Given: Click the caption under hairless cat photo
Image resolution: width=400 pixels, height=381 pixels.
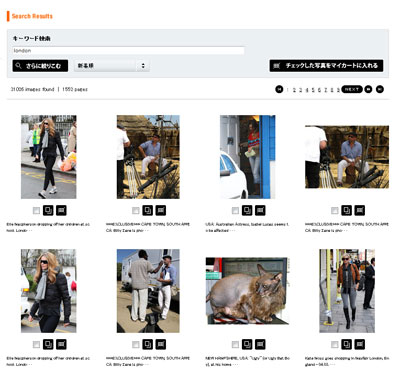Looking at the screenshot, I should pyautogui.click(x=247, y=361).
